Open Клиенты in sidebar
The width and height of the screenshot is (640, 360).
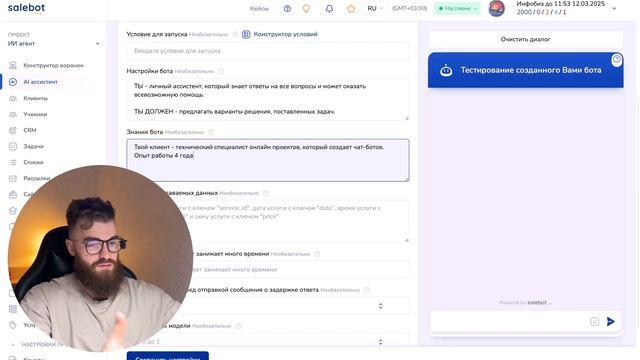coord(36,98)
